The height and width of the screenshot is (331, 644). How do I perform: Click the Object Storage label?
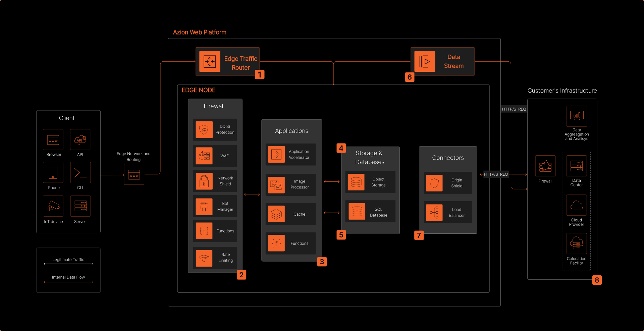378,182
